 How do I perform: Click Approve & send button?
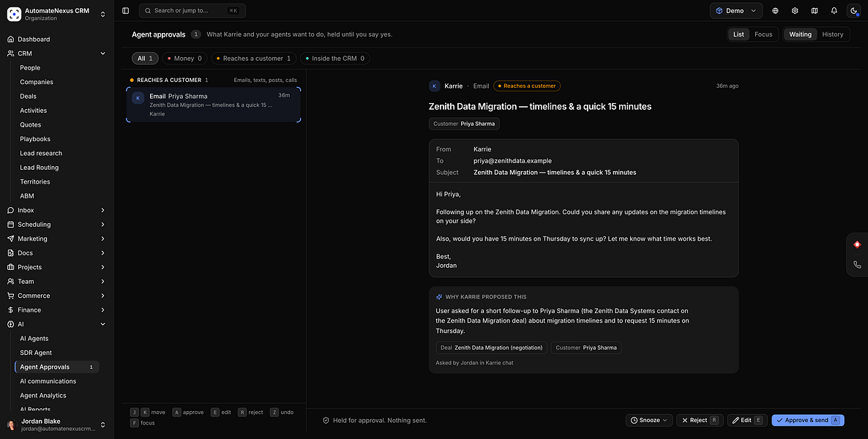(x=808, y=420)
